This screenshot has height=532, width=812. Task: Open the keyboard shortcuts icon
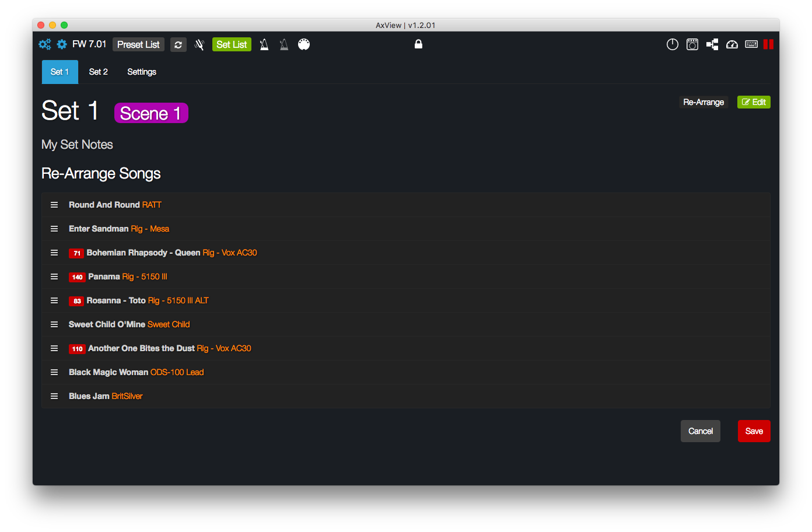coord(751,44)
